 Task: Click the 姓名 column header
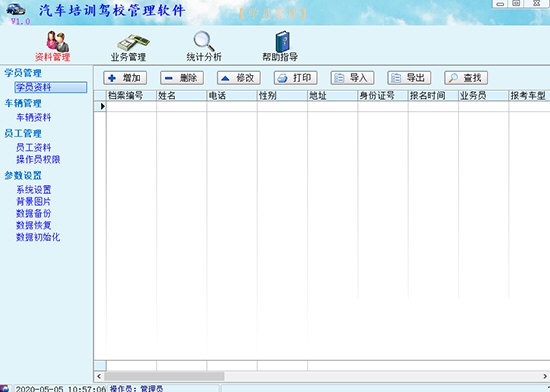[182, 96]
